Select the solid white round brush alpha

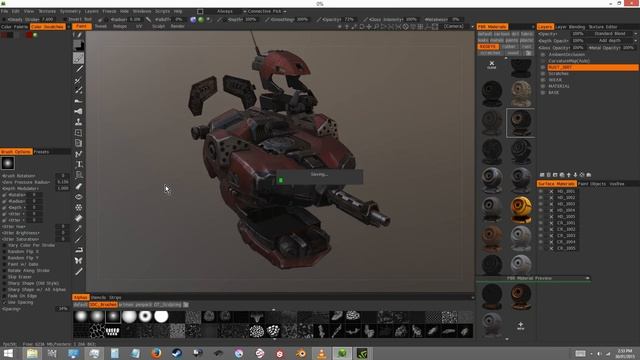click(161, 316)
